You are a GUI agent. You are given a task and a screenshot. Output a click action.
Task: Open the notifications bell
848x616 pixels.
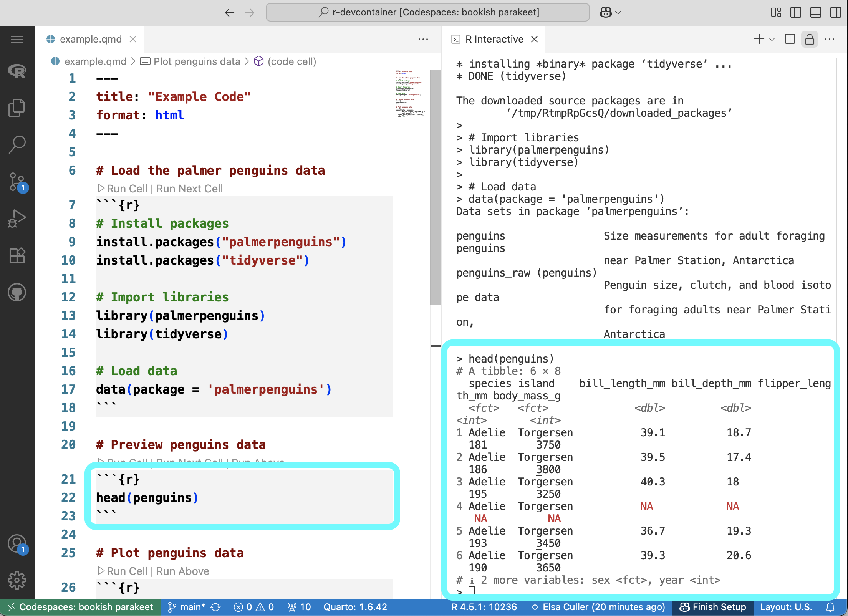coord(830,607)
